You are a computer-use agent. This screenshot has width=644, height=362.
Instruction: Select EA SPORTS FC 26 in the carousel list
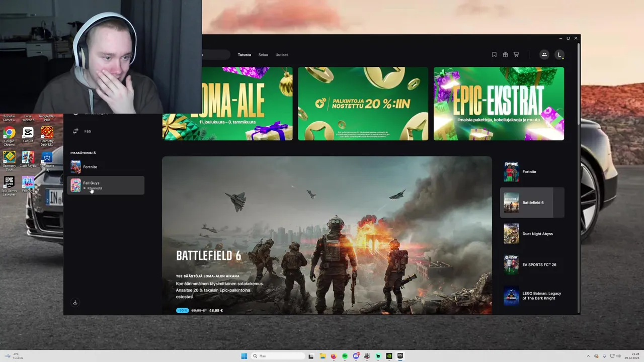click(532, 264)
